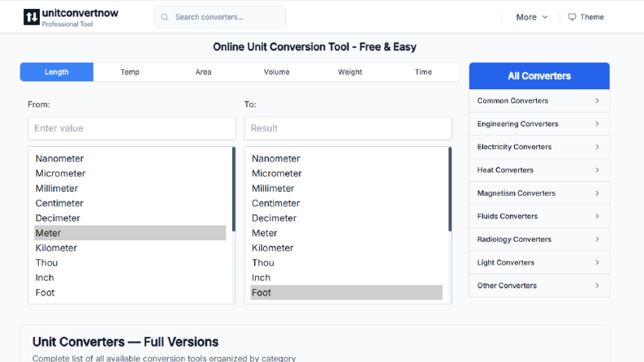Select Thou in the To list
This screenshot has height=362, width=644.
tap(347, 263)
